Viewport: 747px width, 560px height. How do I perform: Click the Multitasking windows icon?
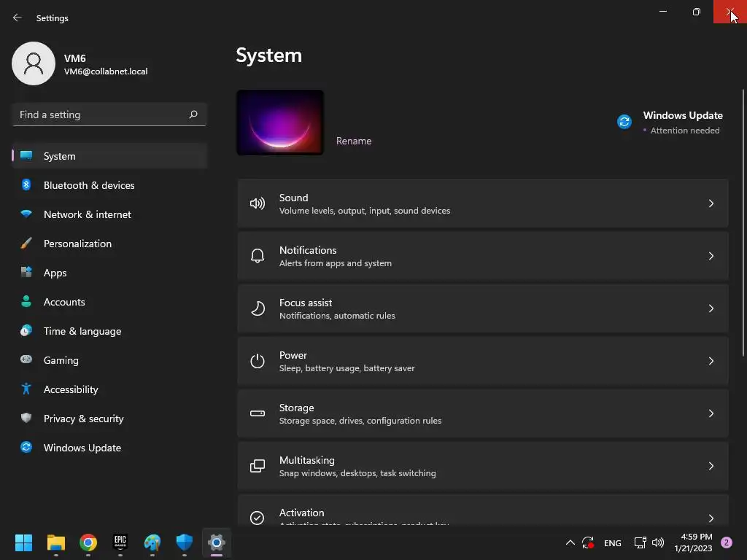click(258, 466)
